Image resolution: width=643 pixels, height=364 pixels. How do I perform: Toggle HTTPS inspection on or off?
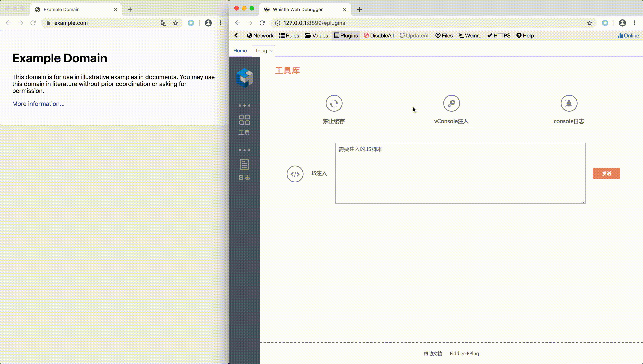pyautogui.click(x=499, y=35)
